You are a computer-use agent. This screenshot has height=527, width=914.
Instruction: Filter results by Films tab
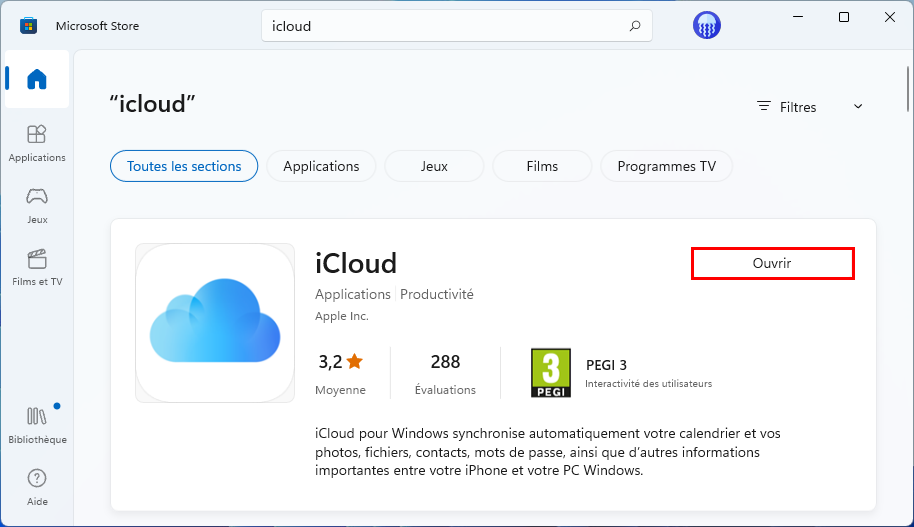pyautogui.click(x=542, y=166)
